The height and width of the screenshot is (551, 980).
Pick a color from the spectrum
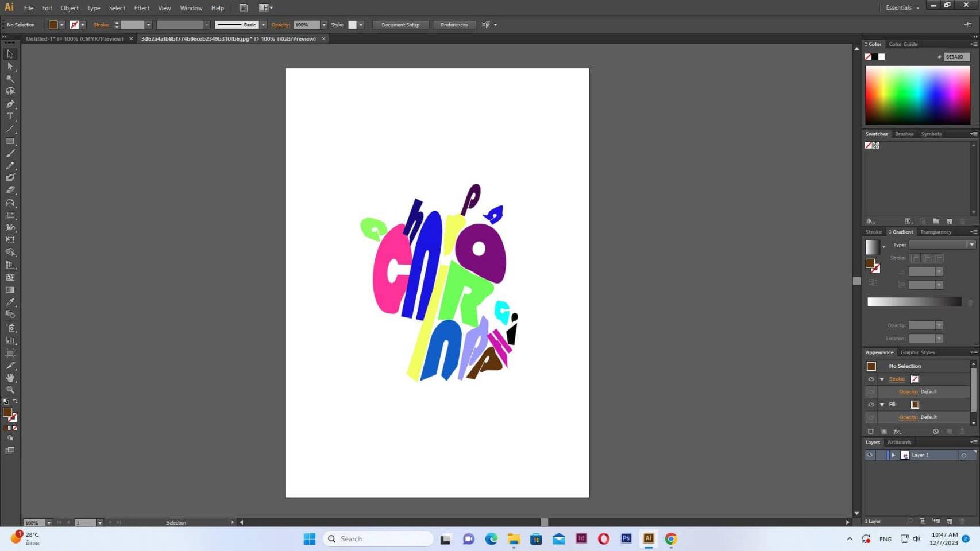tap(917, 95)
